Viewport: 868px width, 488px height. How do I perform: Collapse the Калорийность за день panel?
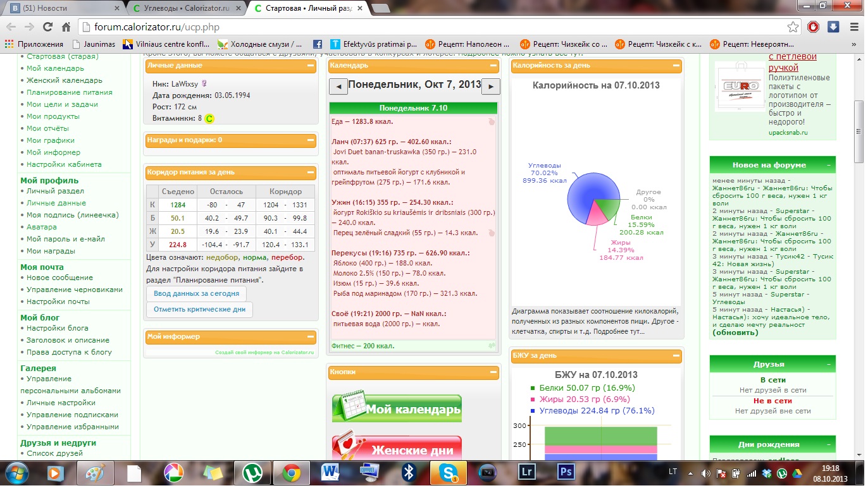[677, 65]
